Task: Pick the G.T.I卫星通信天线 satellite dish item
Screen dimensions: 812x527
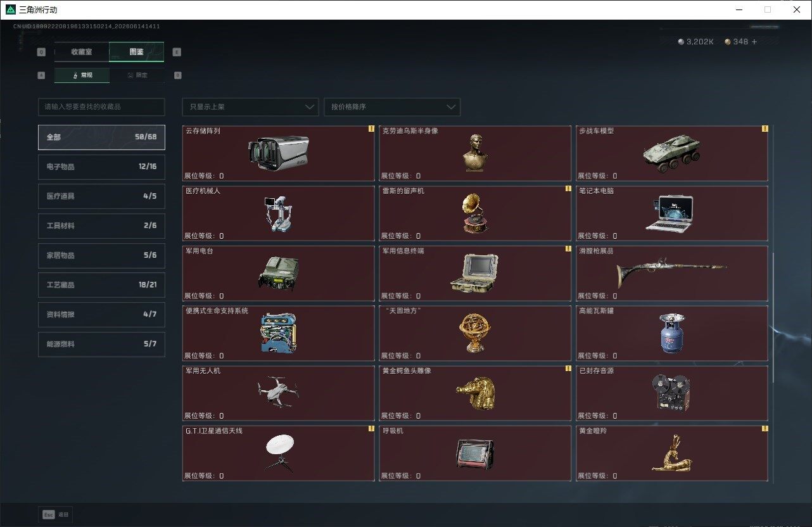Action: tap(279, 454)
